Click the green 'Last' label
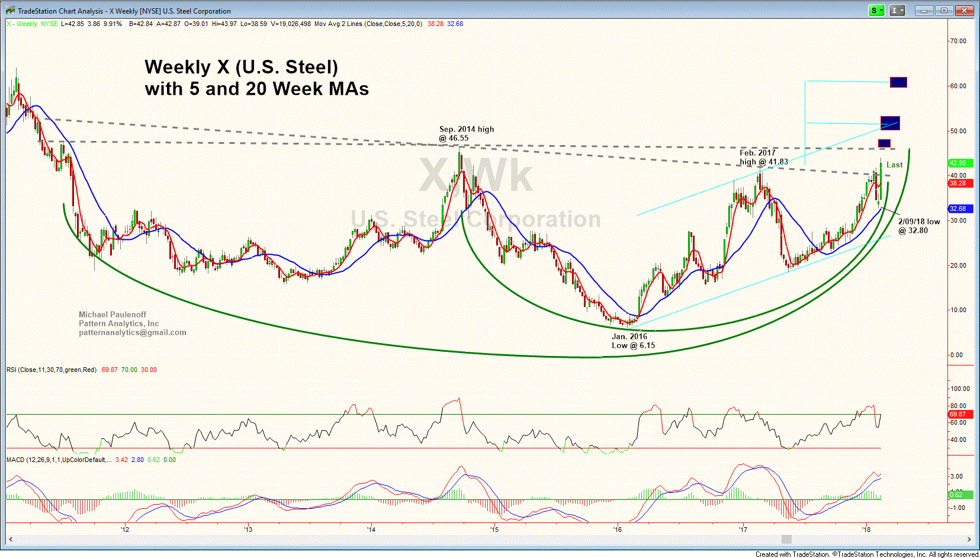 [894, 165]
